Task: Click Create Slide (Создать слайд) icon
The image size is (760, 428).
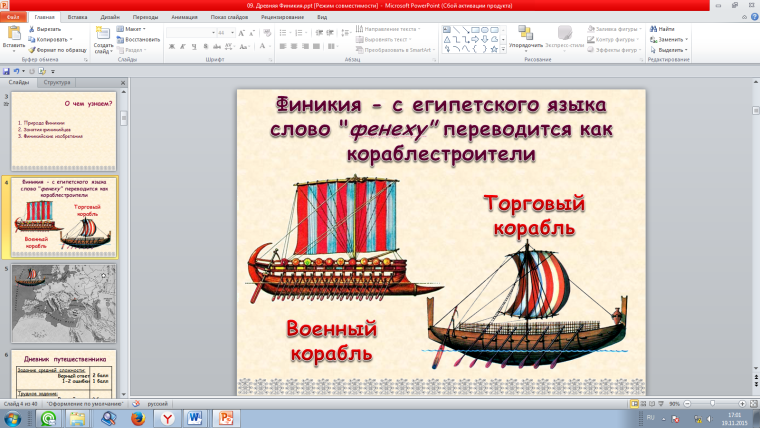Action: point(103,35)
